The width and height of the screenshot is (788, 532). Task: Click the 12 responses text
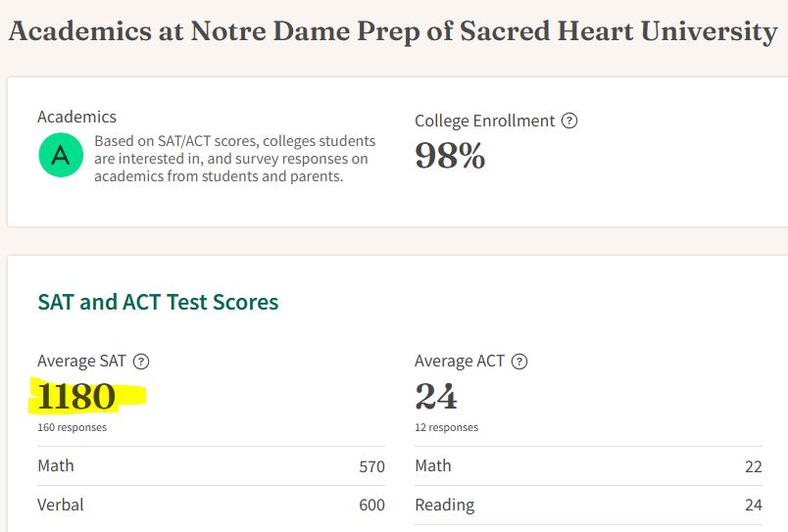click(447, 427)
